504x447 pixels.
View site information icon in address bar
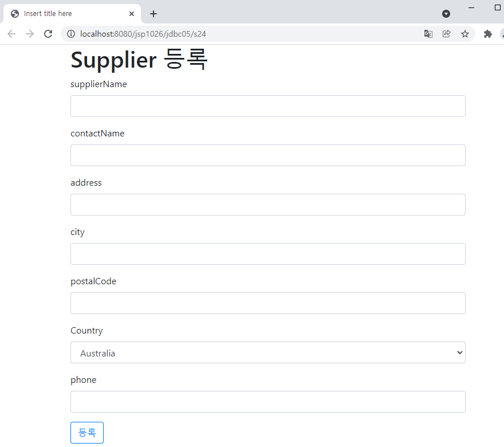71,34
